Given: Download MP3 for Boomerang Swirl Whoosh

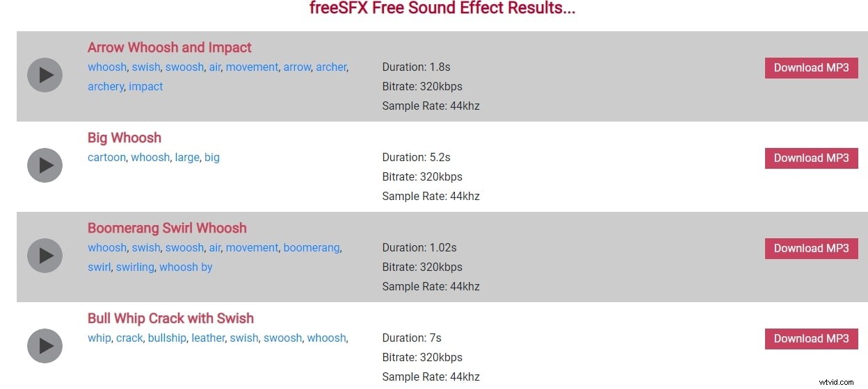Looking at the screenshot, I should 811,248.
